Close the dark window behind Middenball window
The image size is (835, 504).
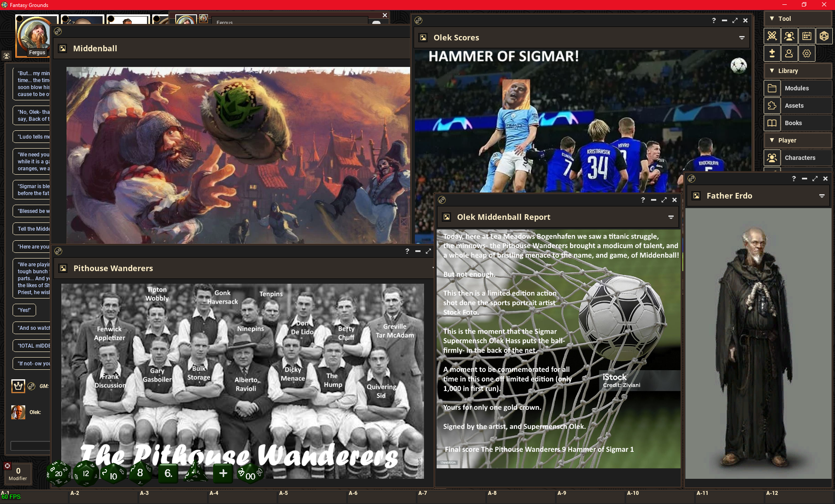(x=385, y=15)
